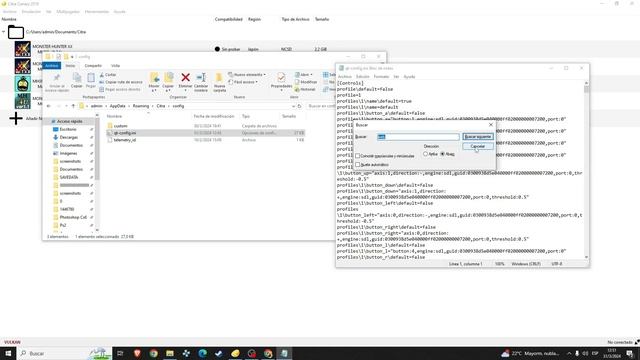Click first Monster Hunter XX game icon
The image size is (640, 360).
23,49
